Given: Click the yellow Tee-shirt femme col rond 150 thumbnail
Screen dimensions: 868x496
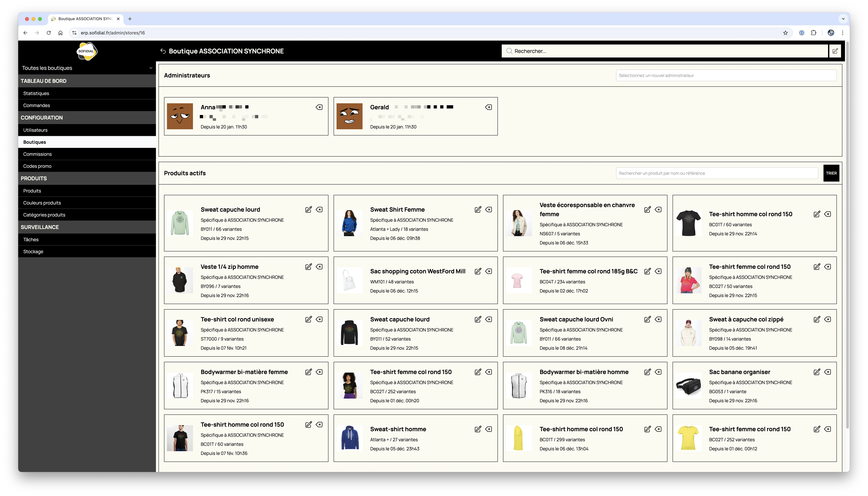Looking at the screenshot, I should tap(689, 438).
